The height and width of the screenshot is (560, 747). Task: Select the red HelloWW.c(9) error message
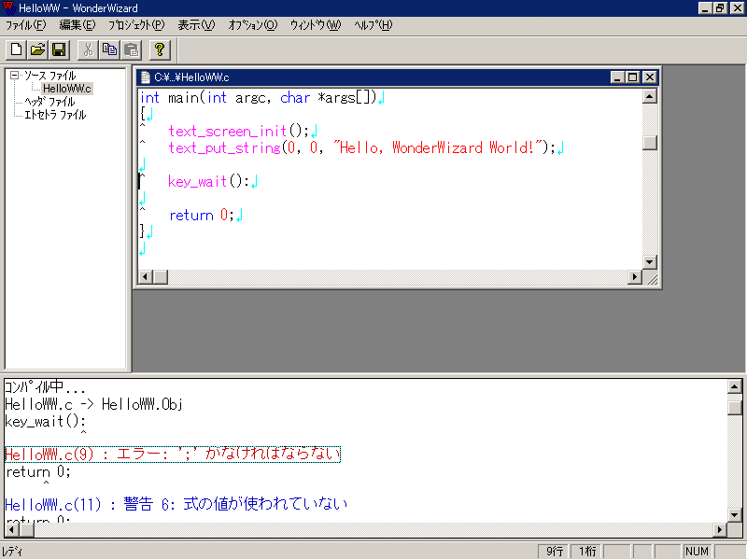click(173, 455)
